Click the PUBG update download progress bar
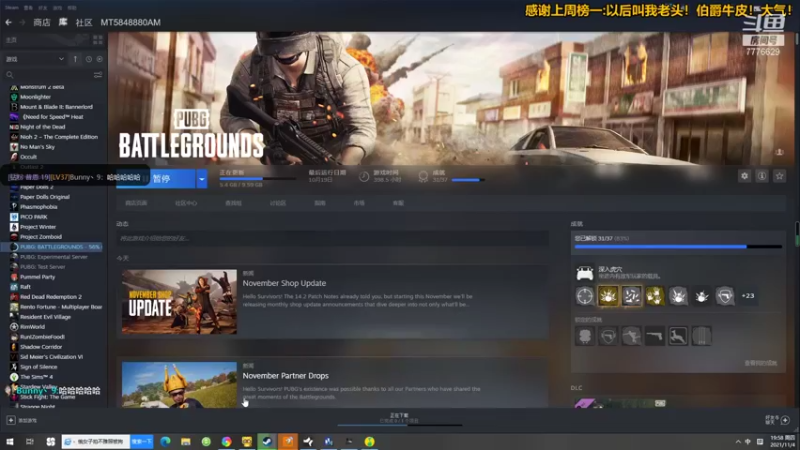 click(x=258, y=179)
